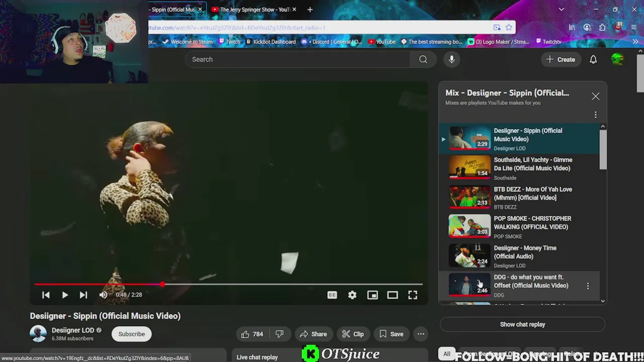644x362 pixels.
Task: Open more actions menu beside Save
Action: (421, 334)
